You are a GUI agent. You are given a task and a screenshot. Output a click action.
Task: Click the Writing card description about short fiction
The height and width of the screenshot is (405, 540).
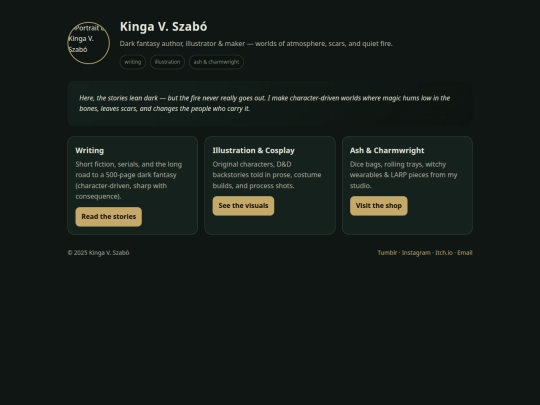[129, 180]
